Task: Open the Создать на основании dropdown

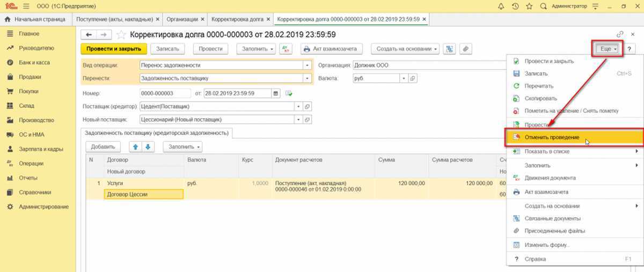Action: click(x=405, y=48)
